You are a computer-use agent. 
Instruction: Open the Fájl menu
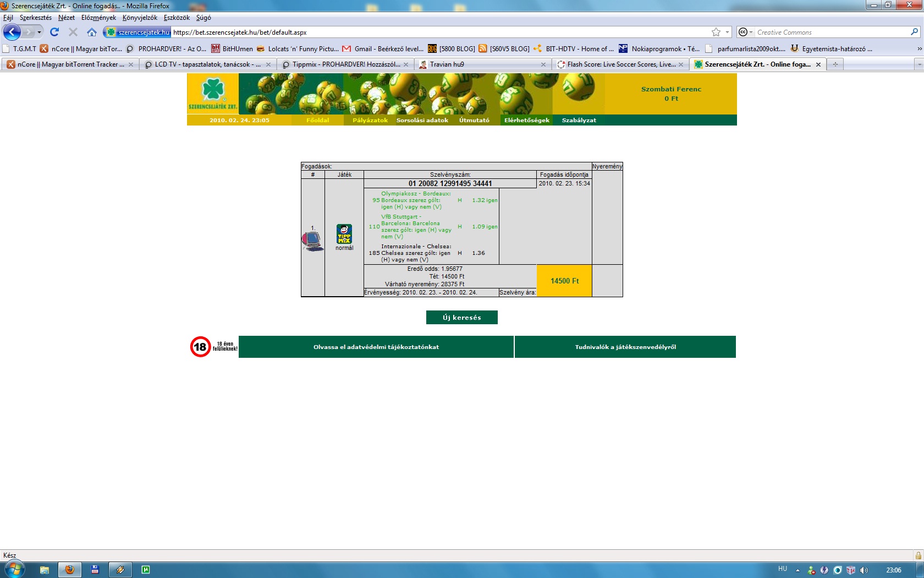click(8, 18)
